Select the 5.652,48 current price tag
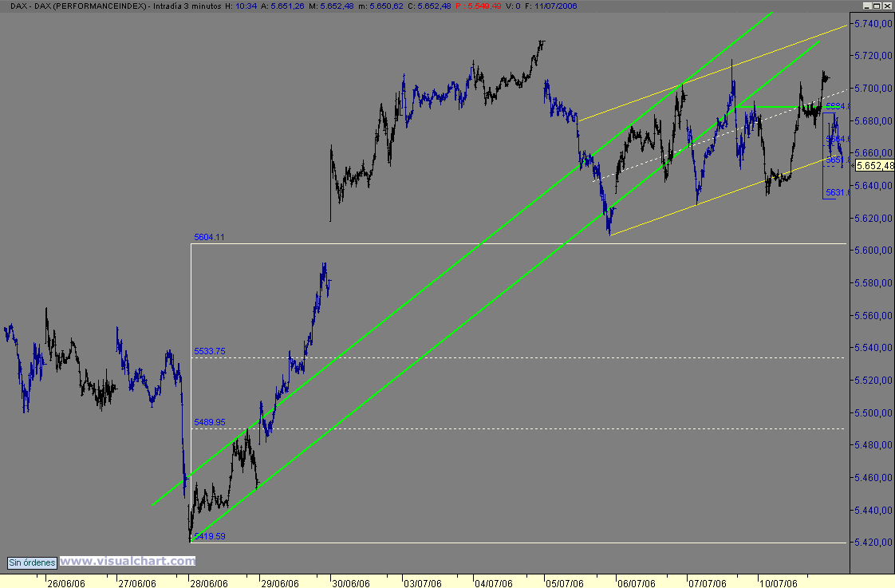The width and height of the screenshot is (895, 588). tap(875, 166)
